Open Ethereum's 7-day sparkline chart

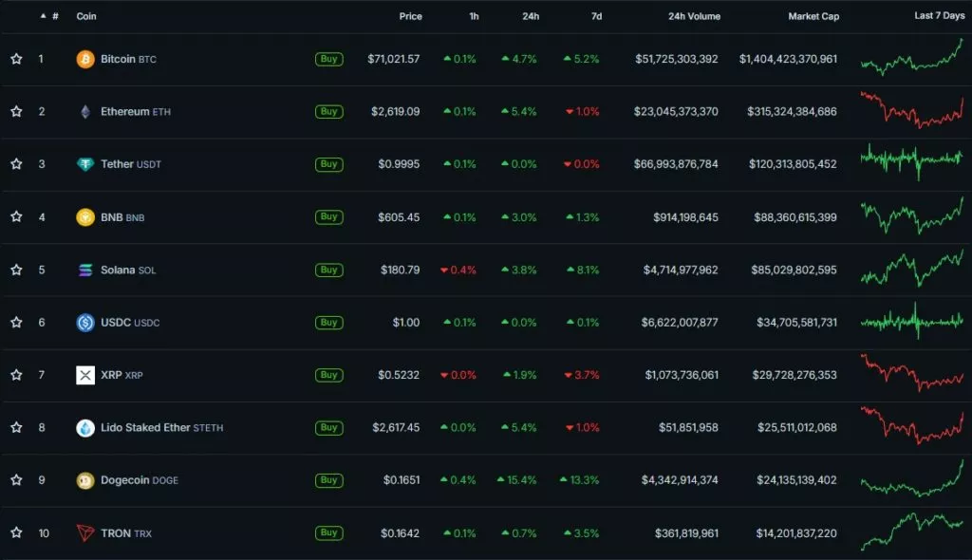point(912,110)
